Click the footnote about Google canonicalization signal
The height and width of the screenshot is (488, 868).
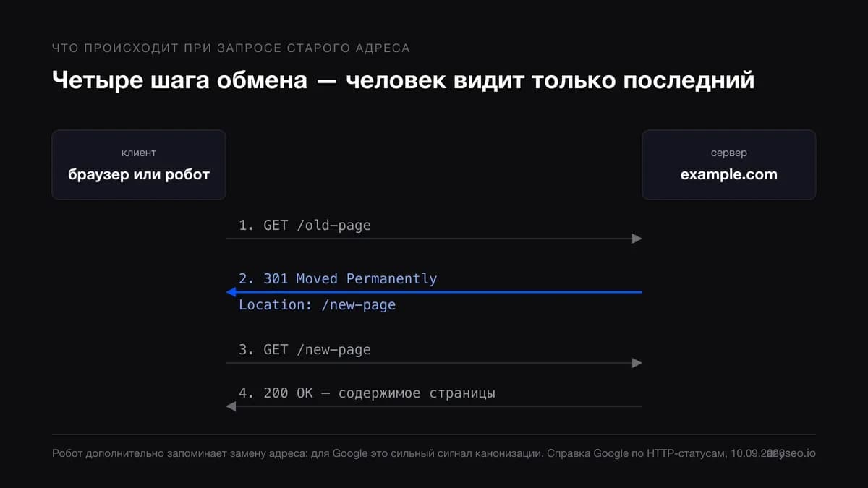tap(418, 453)
